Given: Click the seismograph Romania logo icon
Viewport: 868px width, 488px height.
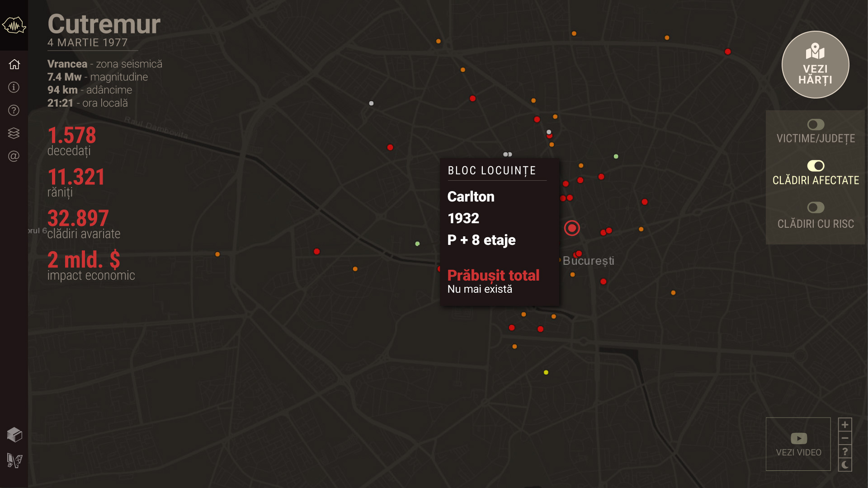Looking at the screenshot, I should pyautogui.click(x=14, y=25).
